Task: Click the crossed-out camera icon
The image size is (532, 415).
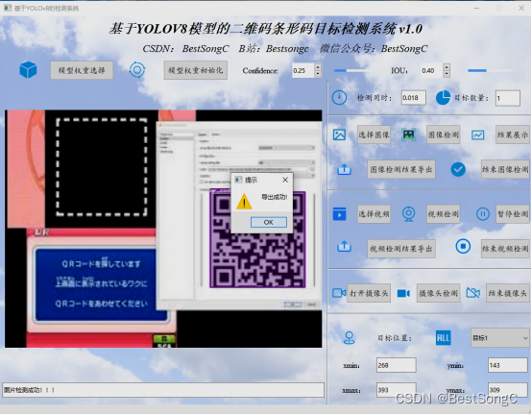Action: pos(473,293)
